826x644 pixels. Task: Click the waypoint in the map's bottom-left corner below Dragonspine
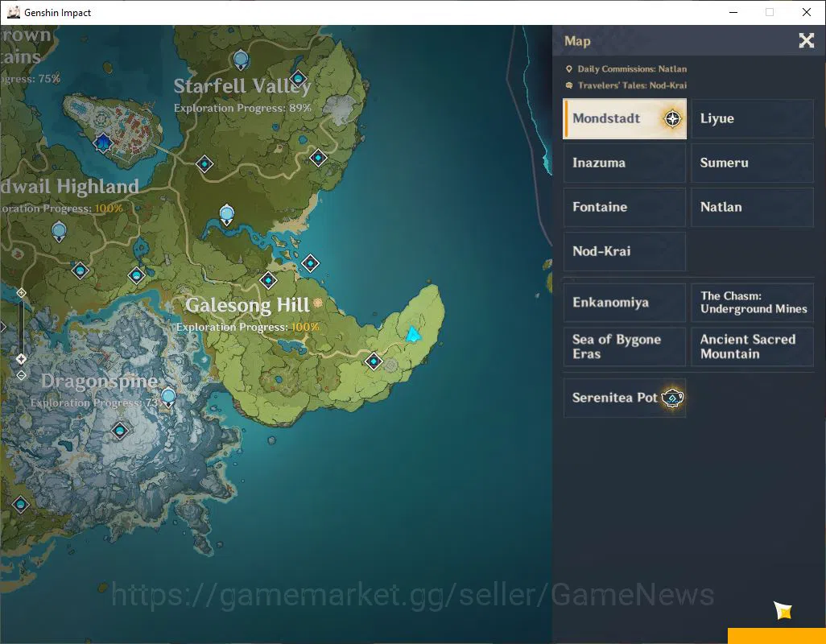coord(21,505)
